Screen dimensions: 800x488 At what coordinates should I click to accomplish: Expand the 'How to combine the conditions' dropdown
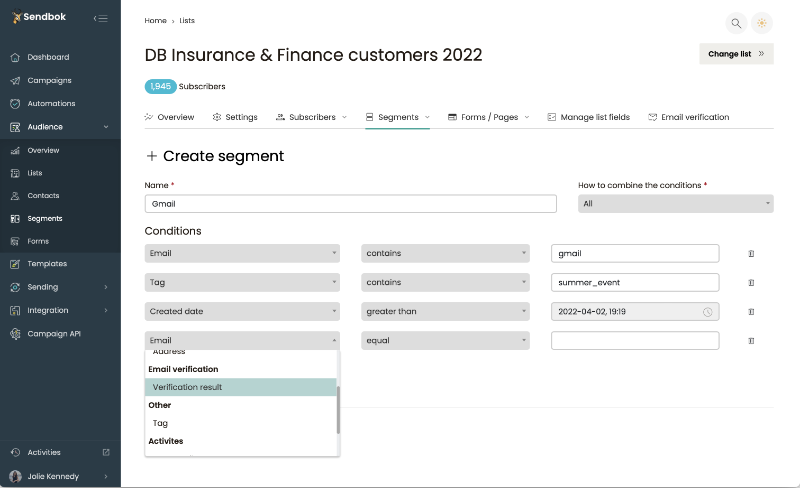point(676,203)
